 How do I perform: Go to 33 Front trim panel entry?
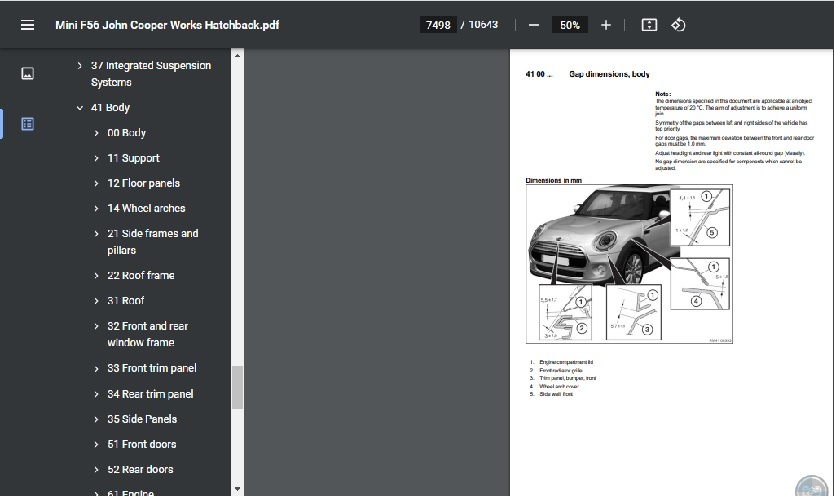[x=152, y=368]
